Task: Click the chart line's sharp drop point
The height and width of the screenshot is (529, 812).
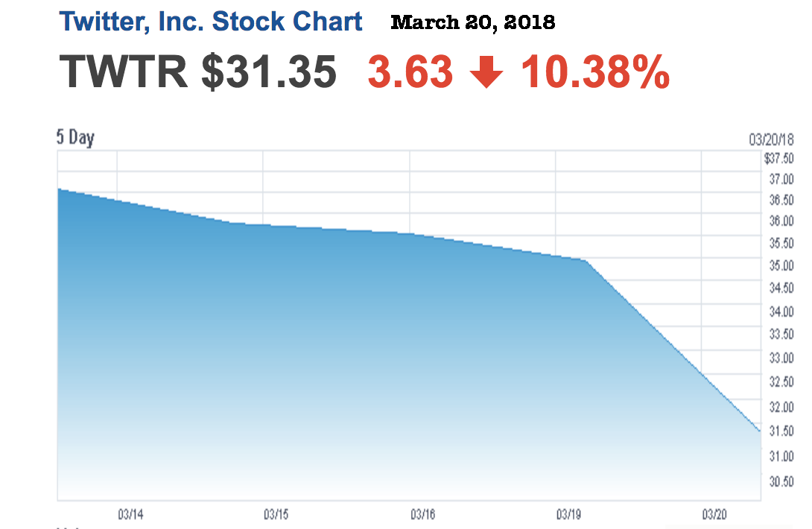Action: [586, 261]
